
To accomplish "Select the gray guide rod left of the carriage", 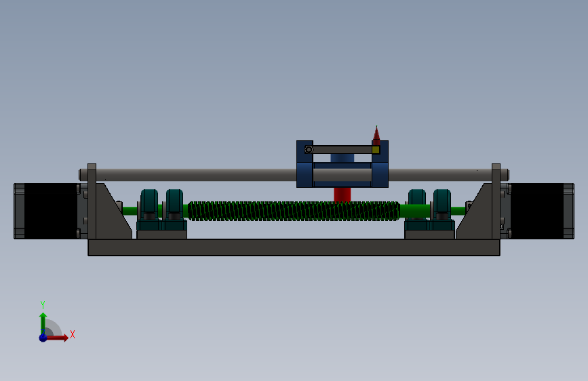I will (195, 175).
